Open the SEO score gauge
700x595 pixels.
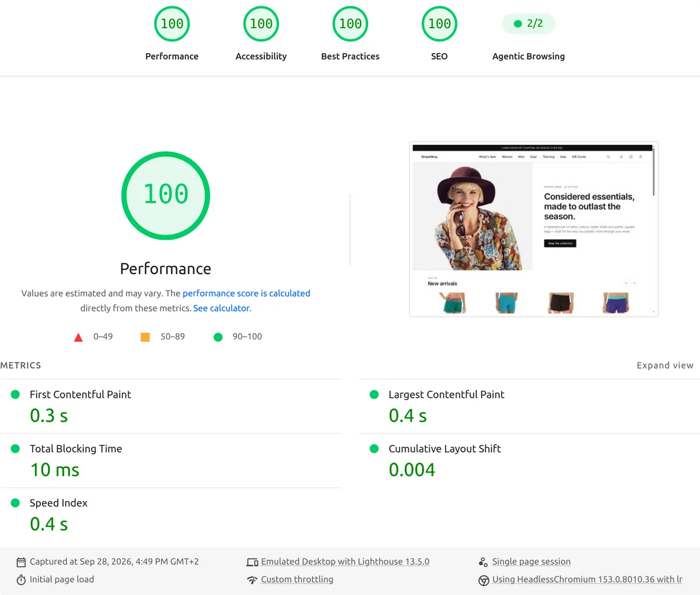[439, 24]
